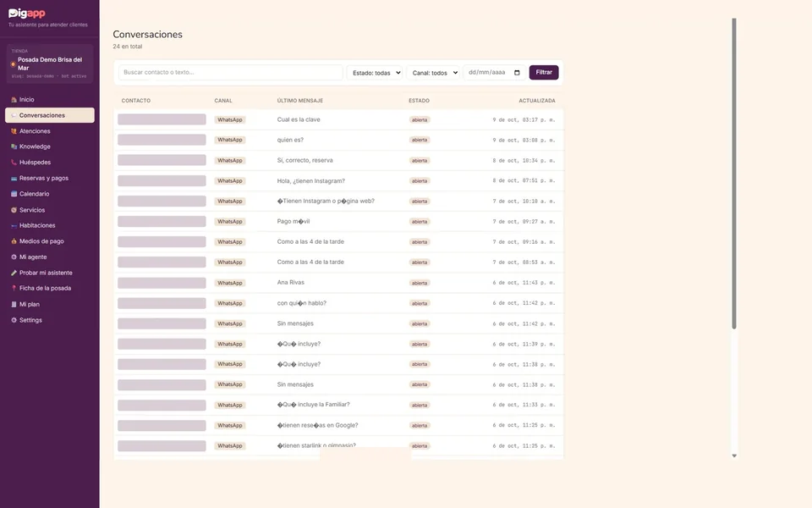
Task: Open Mi plan page
Action: coord(50,304)
